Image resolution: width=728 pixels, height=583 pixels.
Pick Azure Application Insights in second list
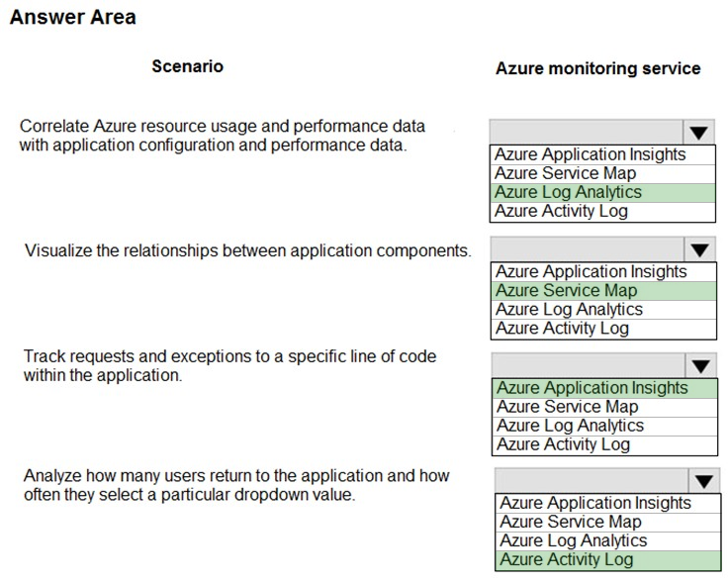click(603, 272)
